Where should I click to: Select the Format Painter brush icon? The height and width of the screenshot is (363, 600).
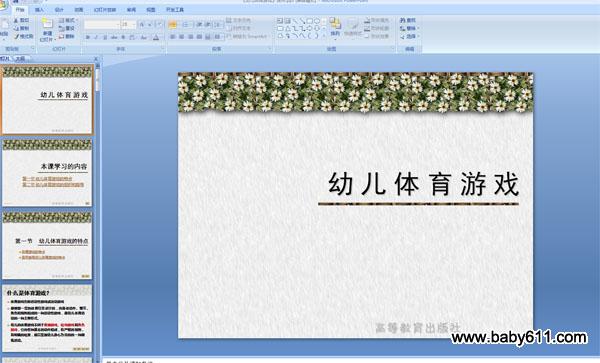pyautogui.click(x=16, y=37)
